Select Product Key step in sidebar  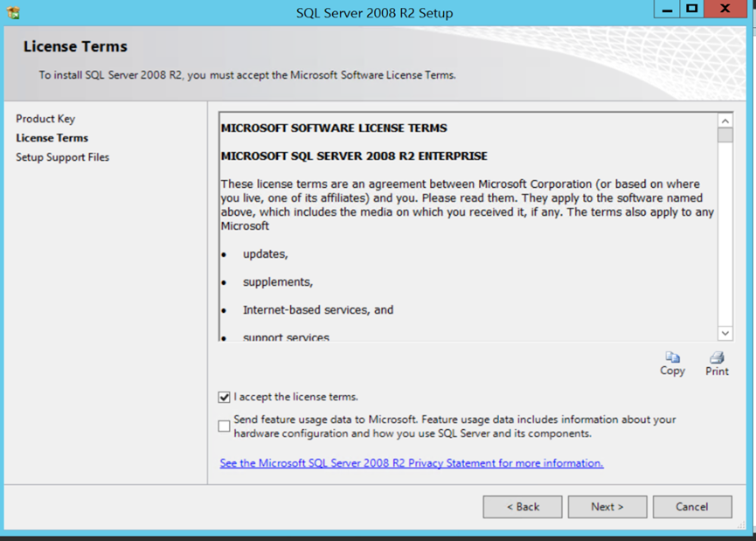coord(45,119)
